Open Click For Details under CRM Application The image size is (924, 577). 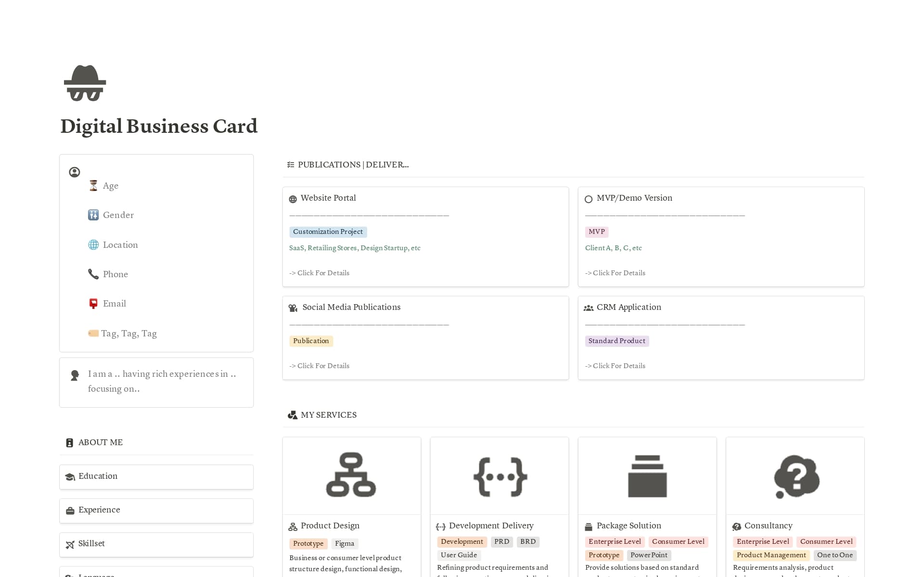615,366
